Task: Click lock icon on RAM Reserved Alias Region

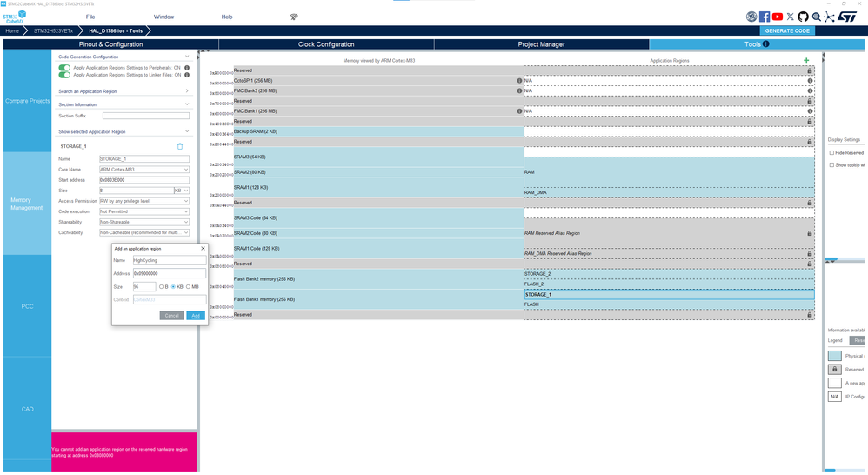Action: (810, 234)
